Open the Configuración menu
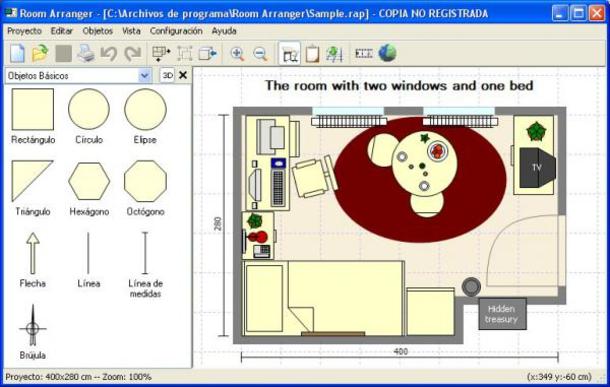This screenshot has height=387, width=610. 176,31
